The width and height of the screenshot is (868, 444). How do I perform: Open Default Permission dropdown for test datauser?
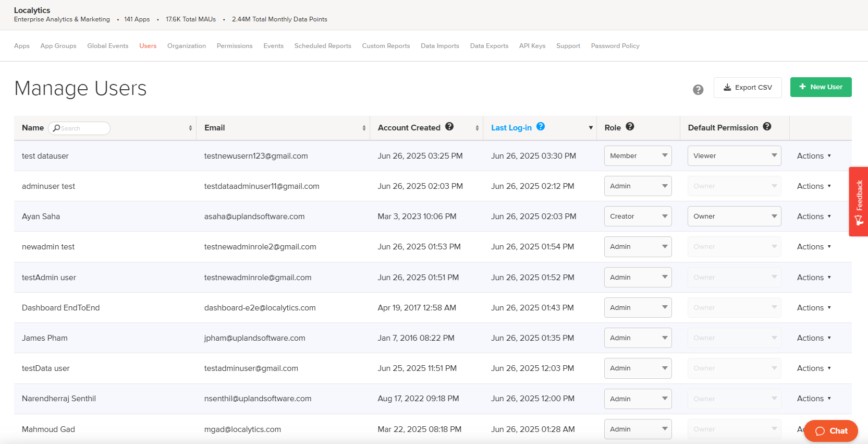point(734,156)
